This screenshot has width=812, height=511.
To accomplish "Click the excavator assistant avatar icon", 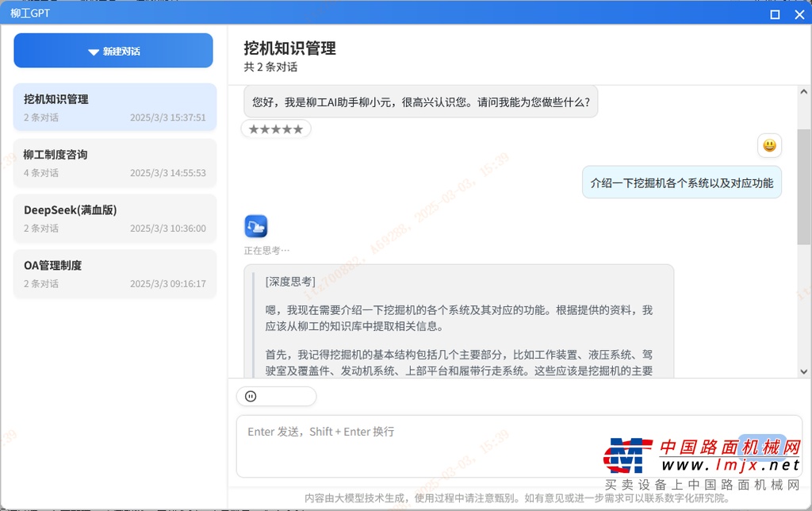I will 256,226.
